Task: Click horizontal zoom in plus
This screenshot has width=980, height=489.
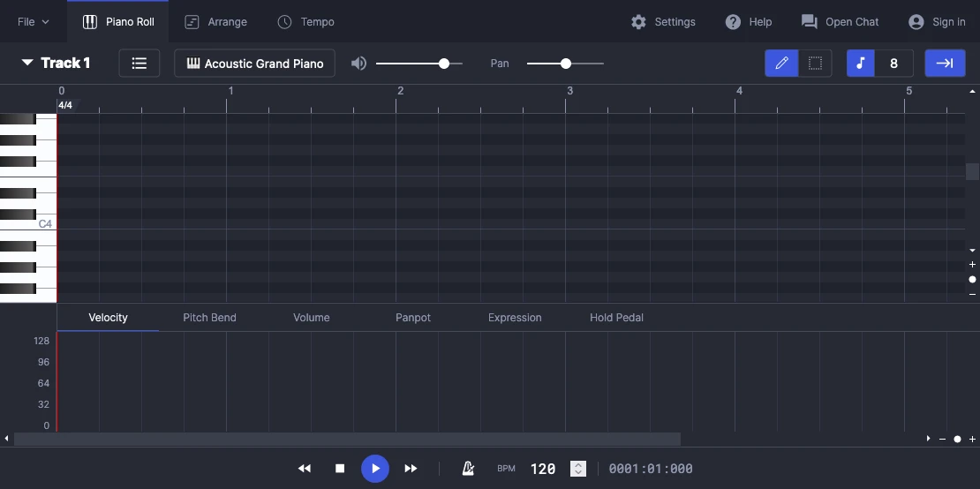Action: [973, 439]
